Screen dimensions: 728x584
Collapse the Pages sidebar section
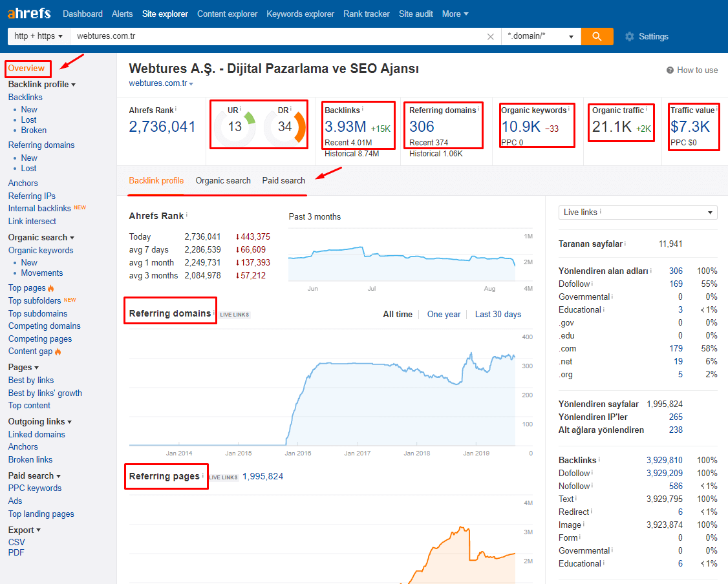[x=23, y=368]
